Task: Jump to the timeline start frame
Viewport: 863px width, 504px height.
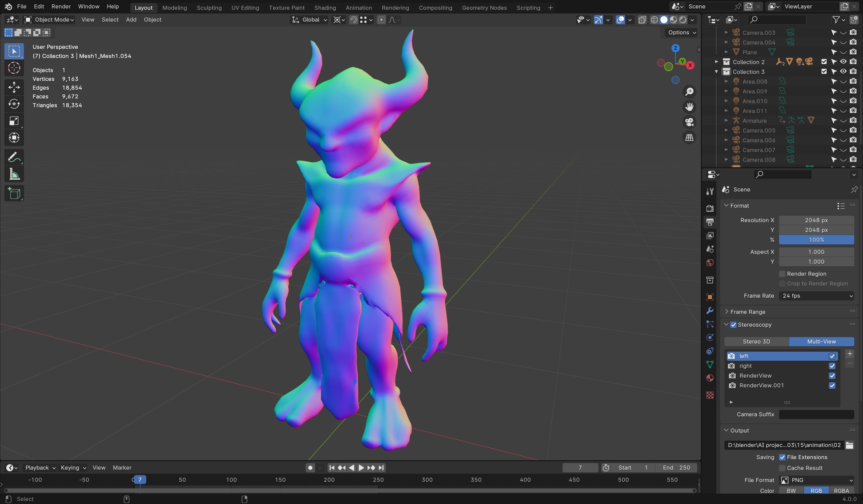Action: [331, 468]
